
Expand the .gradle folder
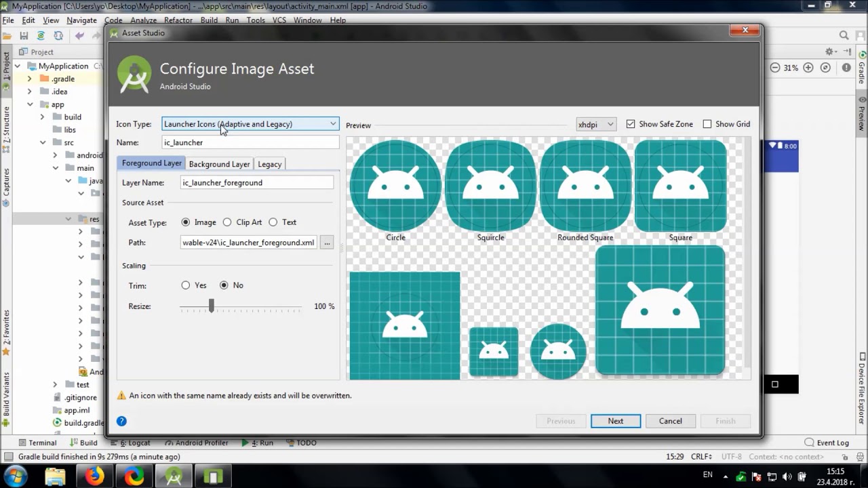coord(29,79)
